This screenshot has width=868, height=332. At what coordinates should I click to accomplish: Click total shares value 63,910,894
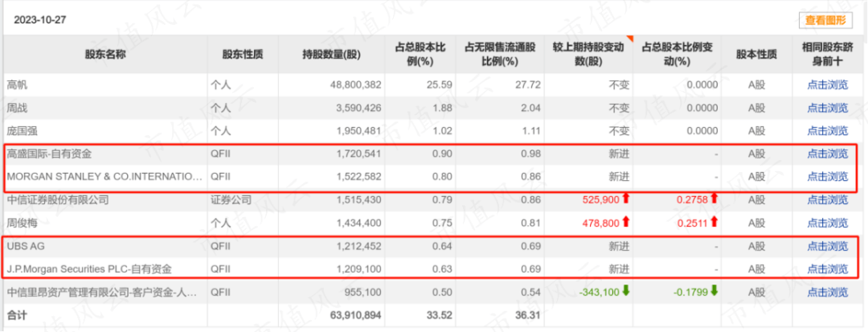(354, 315)
